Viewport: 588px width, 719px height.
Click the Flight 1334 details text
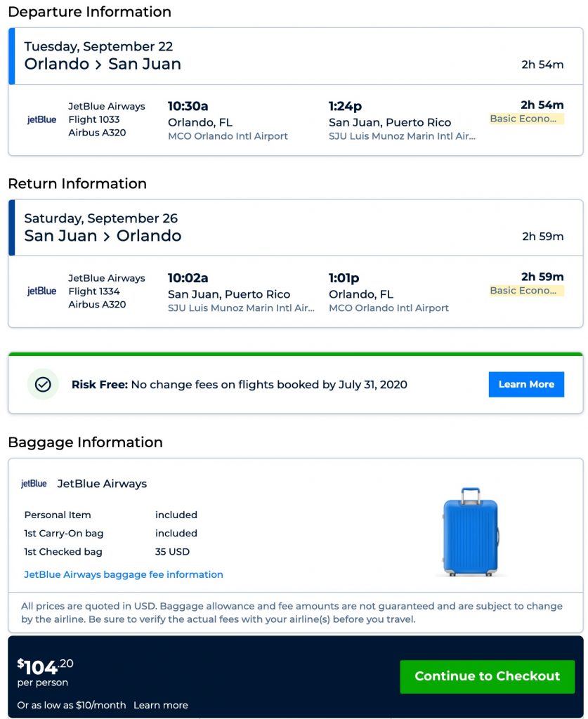point(94,291)
